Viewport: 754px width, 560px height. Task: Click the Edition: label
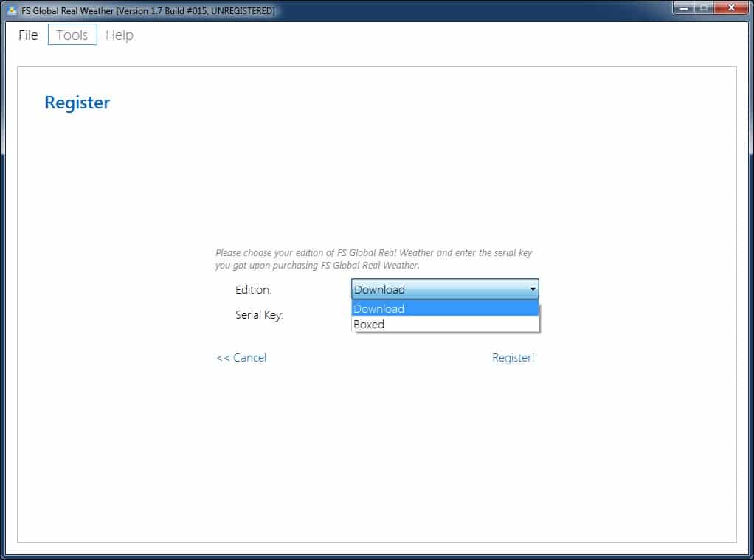tap(253, 290)
